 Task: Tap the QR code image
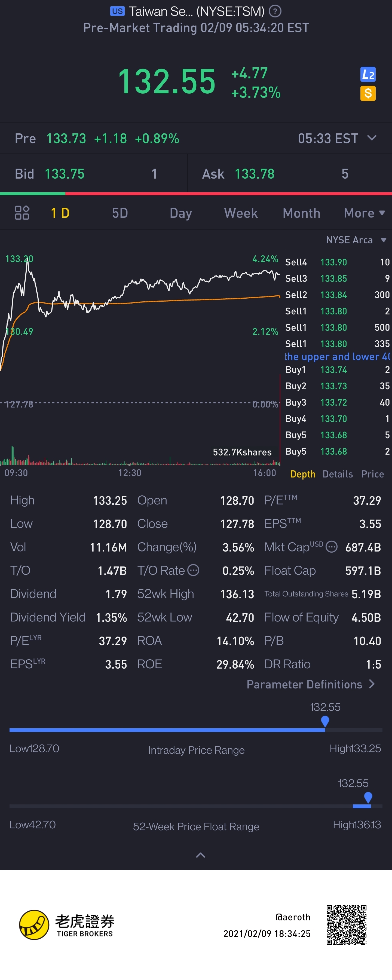click(346, 925)
